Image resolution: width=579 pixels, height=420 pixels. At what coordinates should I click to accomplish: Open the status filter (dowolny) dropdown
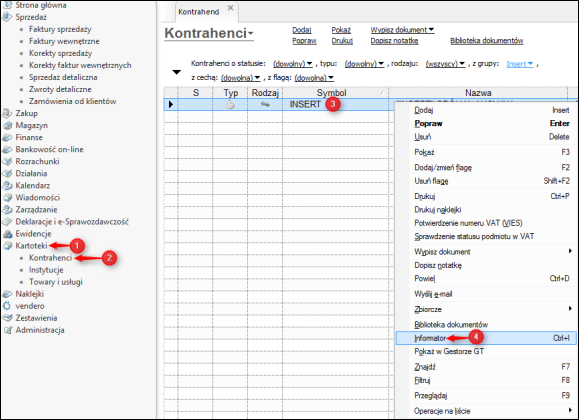pyautogui.click(x=292, y=64)
